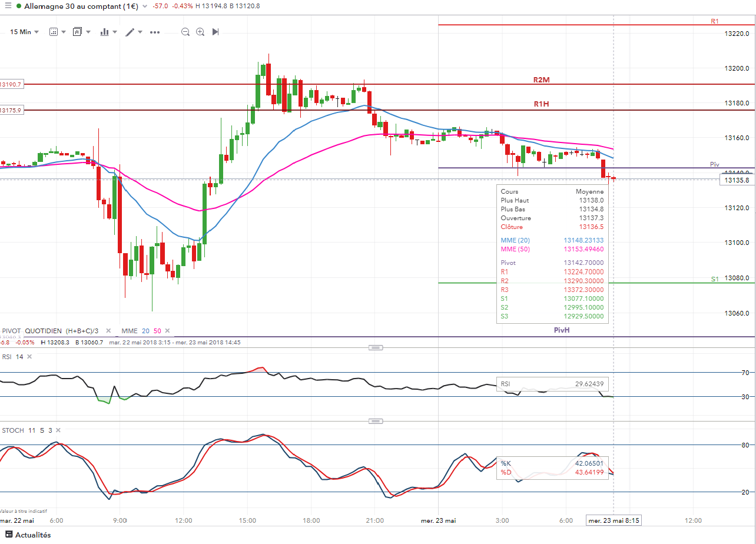
Task: Remove the MME 20 50 indicator
Action: pos(167,331)
